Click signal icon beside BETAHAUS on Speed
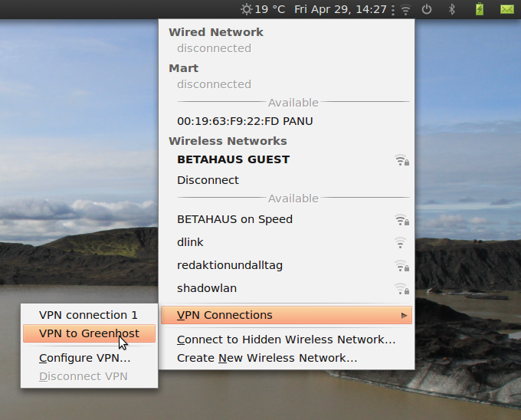This screenshot has width=521, height=420. point(401,220)
